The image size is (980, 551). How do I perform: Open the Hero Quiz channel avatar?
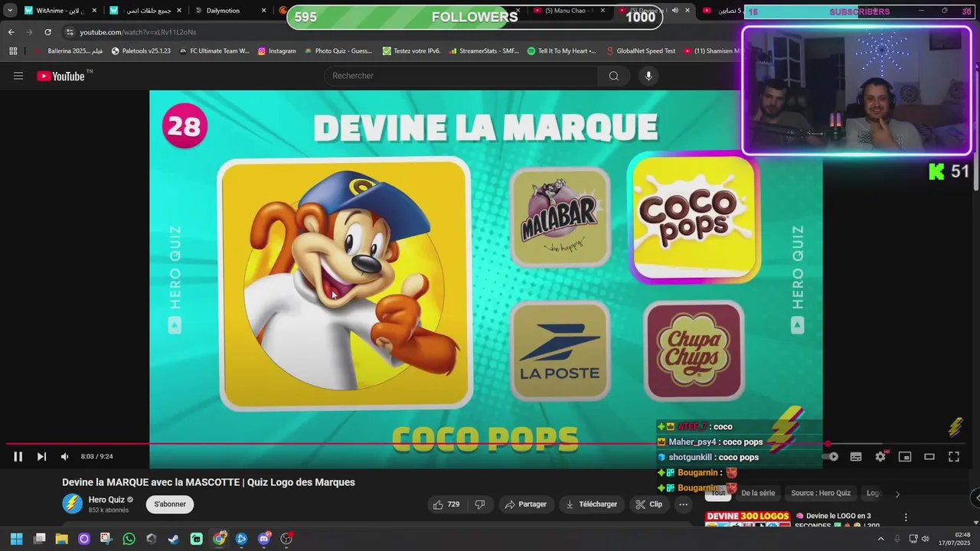click(x=72, y=504)
